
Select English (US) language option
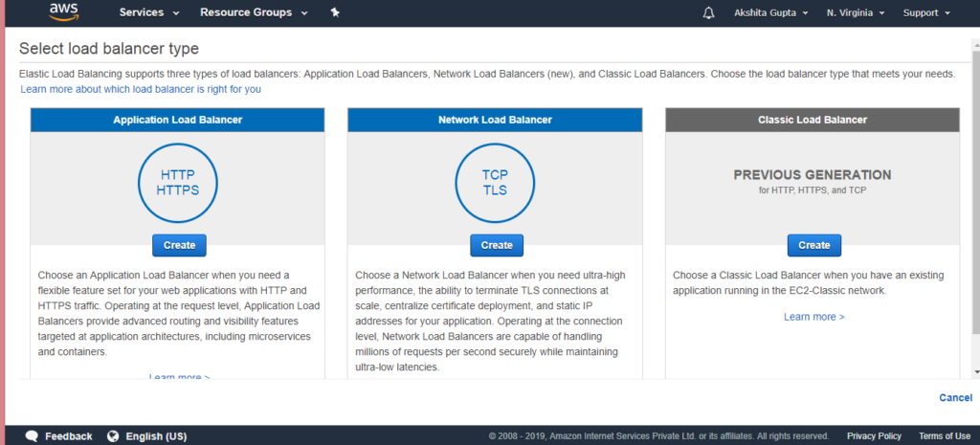point(156,436)
